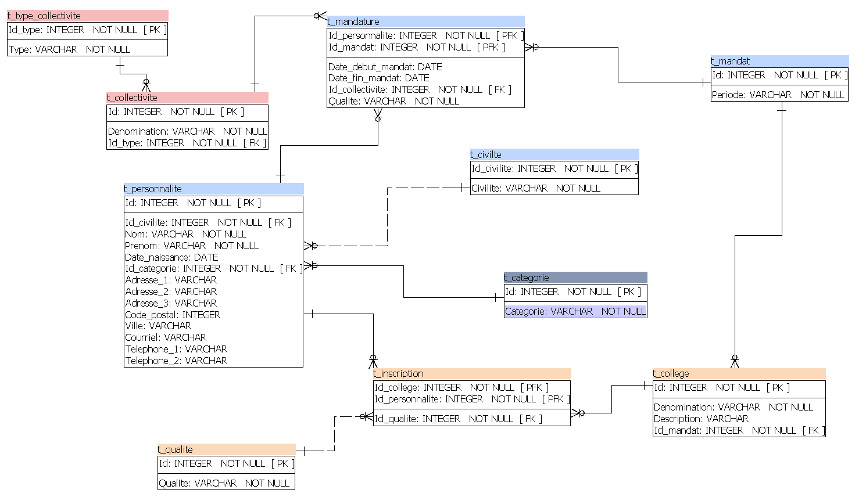Image resolution: width=866 pixels, height=504 pixels.
Task: Click Id: INTEGER PK row in t_college
Action: [722, 387]
